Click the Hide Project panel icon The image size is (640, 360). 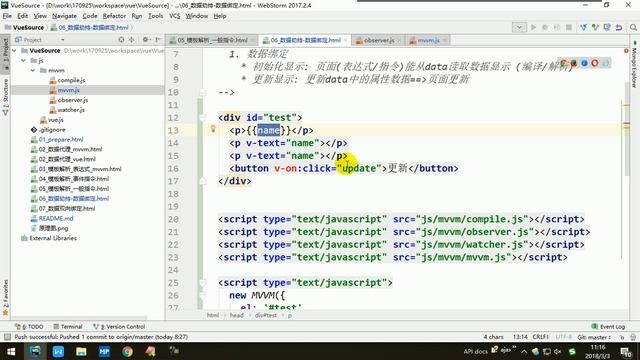pos(158,40)
